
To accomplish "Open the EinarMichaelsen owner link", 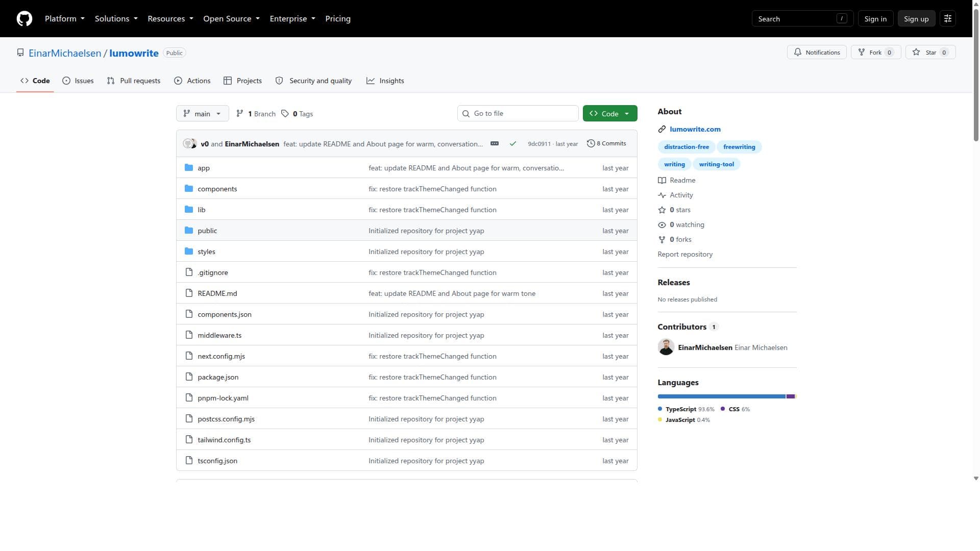I will [65, 53].
